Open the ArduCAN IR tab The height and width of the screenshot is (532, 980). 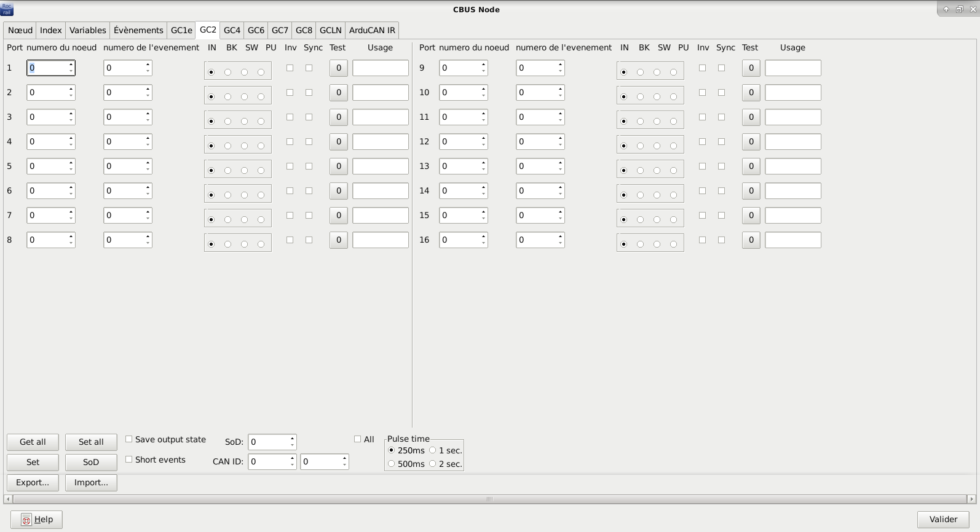click(372, 30)
